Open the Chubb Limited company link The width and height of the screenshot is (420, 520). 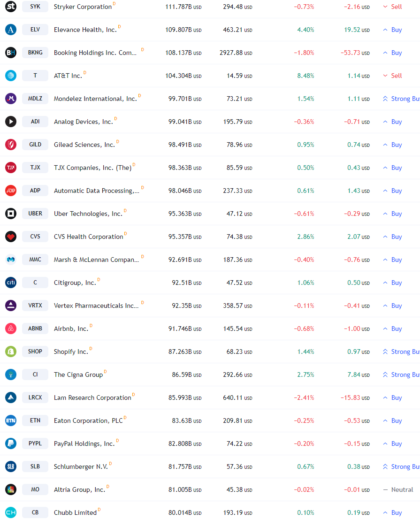click(75, 512)
